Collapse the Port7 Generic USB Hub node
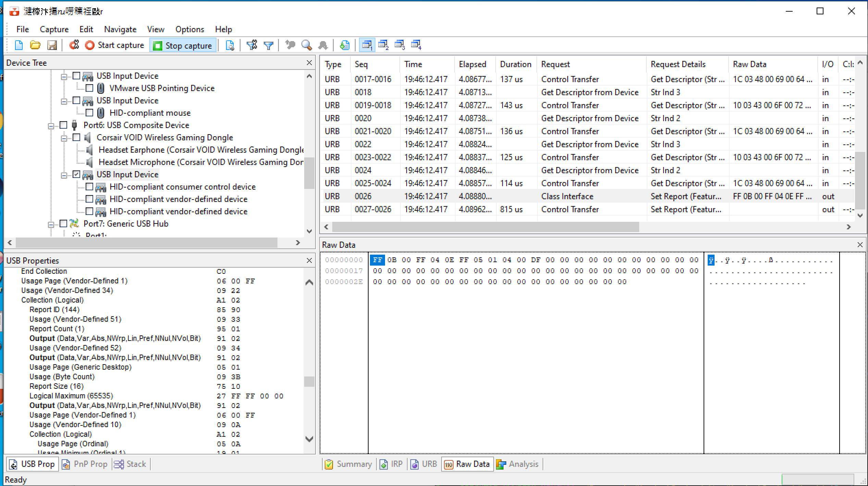This screenshot has height=486, width=868. click(x=51, y=224)
